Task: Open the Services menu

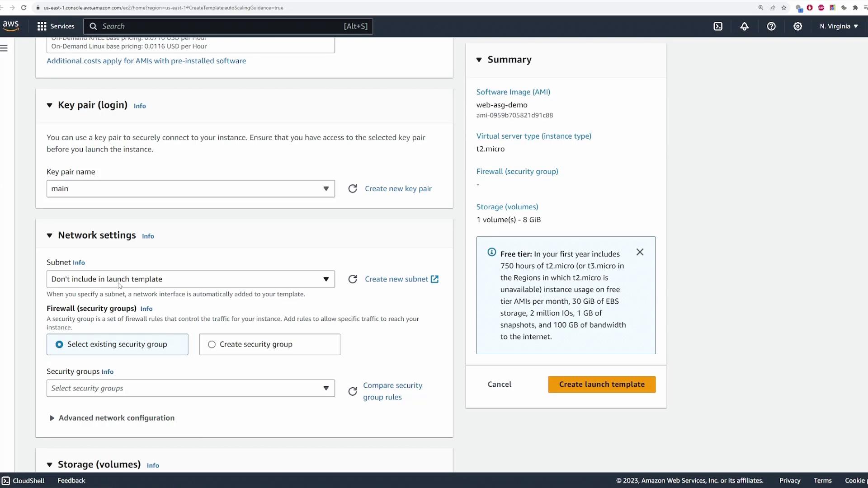Action: 56,26
